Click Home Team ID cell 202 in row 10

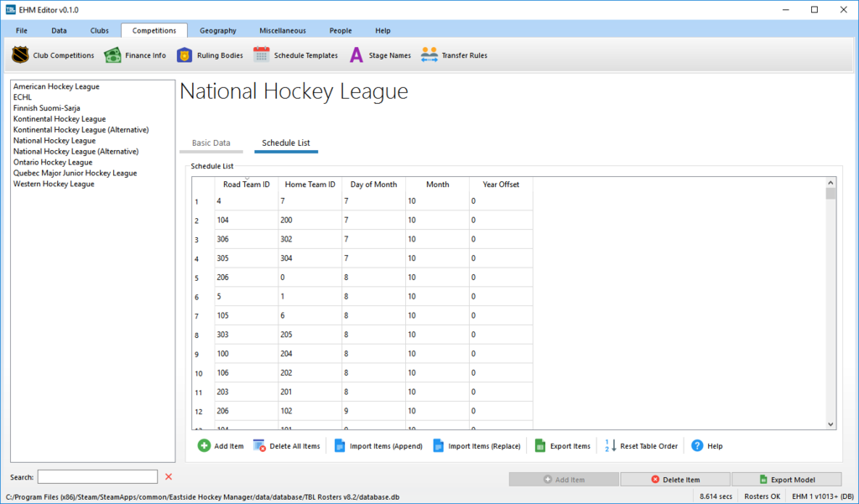(x=310, y=373)
